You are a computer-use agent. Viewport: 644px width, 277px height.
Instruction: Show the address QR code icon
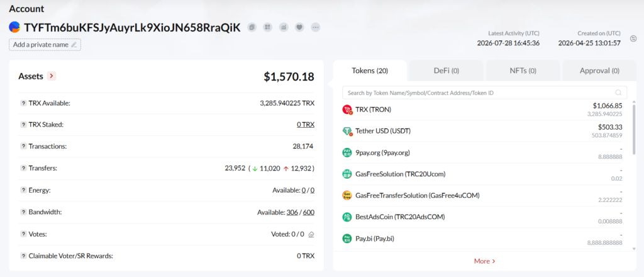coord(268,27)
